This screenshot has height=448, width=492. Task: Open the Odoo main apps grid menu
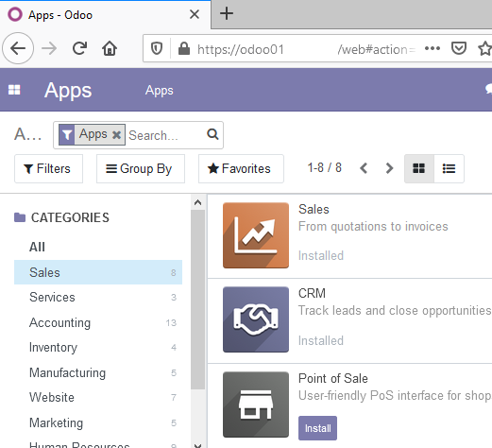[x=14, y=90]
